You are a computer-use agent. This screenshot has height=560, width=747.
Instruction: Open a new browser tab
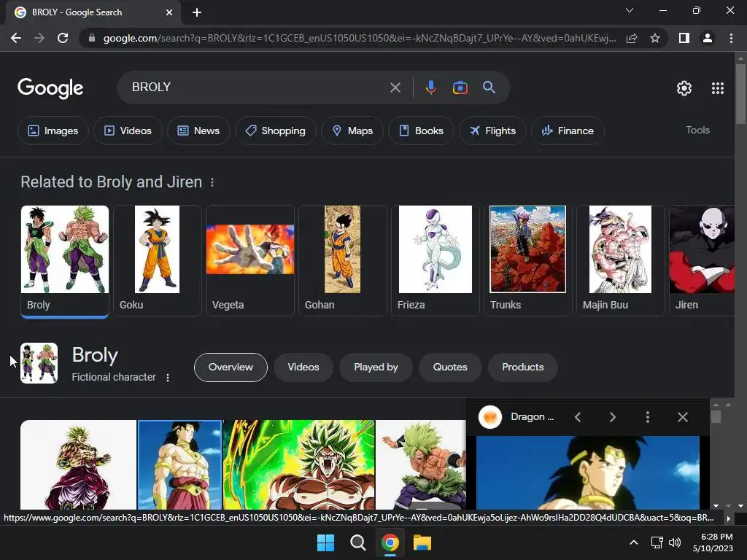click(197, 12)
